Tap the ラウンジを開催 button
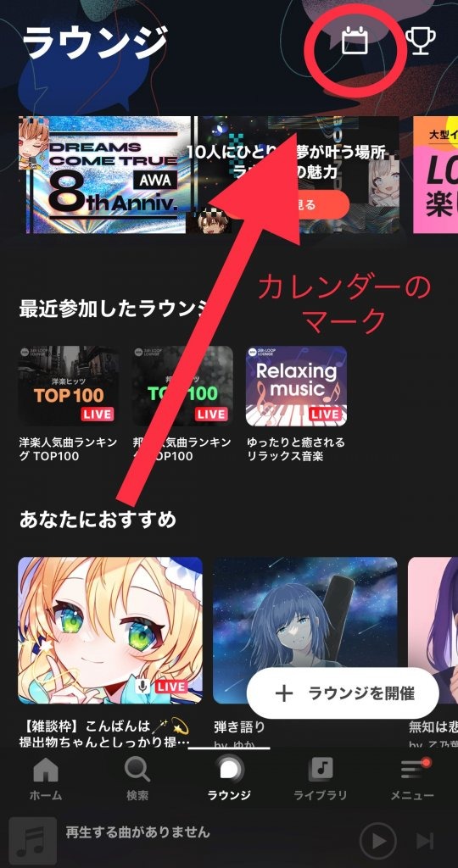The image size is (458, 868). [343, 693]
